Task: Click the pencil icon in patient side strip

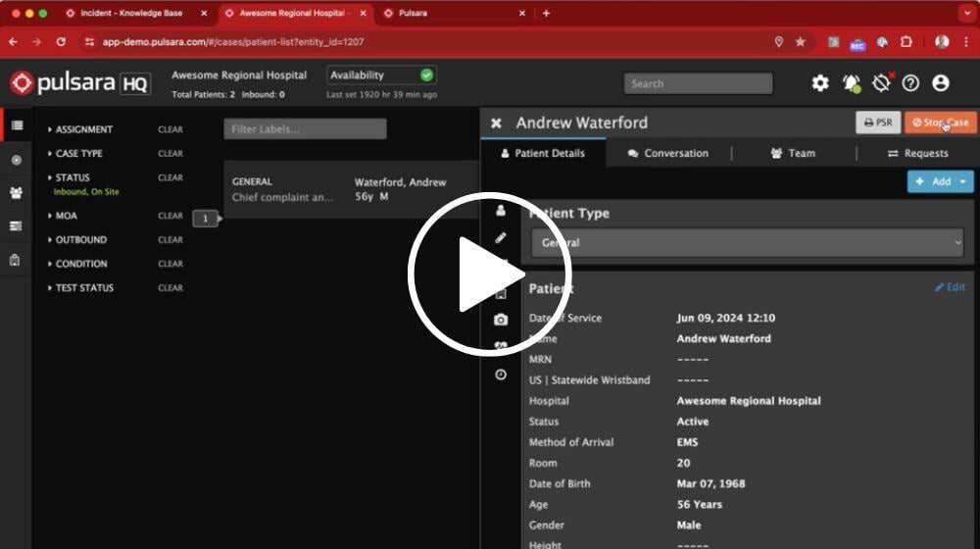Action: 501,237
